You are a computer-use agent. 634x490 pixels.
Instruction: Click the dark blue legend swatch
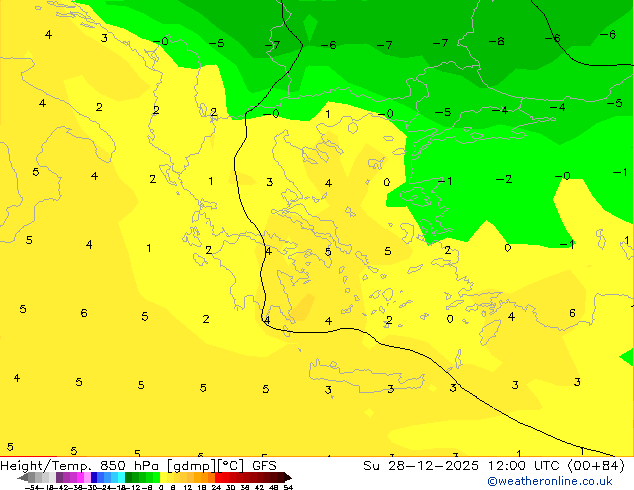click(x=94, y=477)
